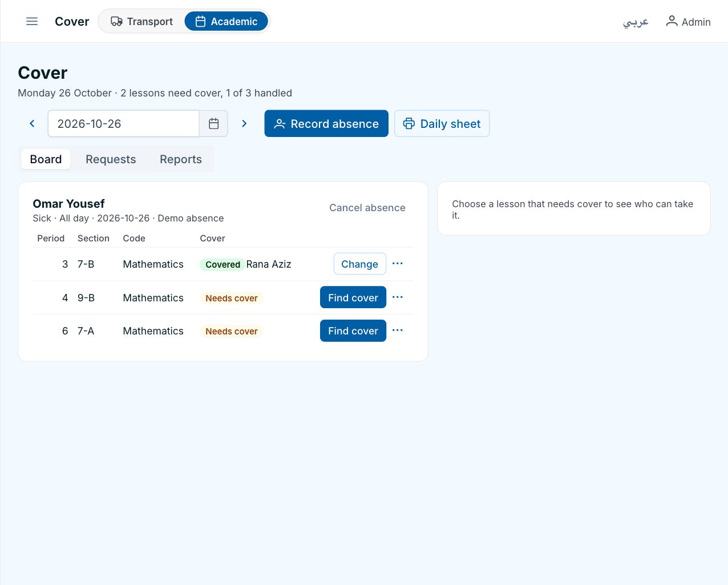Open the hamburger navigation menu

pos(32,22)
